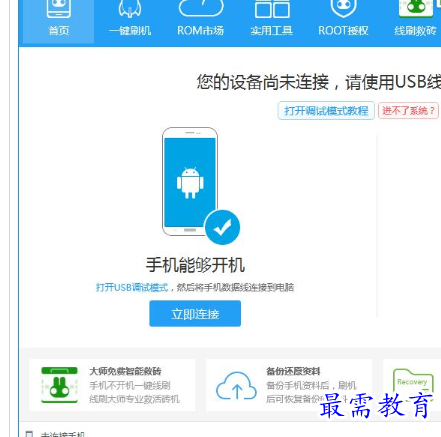Open the 首页 home tab

59,21
